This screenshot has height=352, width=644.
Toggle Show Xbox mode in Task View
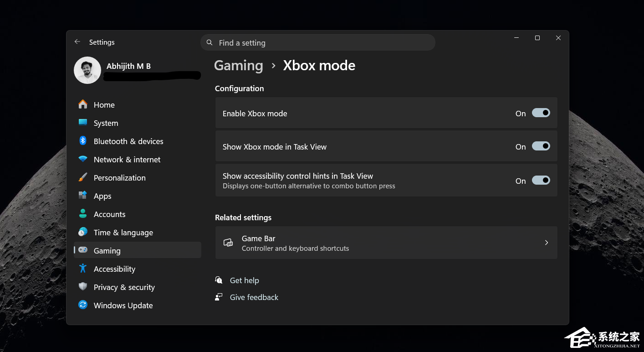point(541,146)
